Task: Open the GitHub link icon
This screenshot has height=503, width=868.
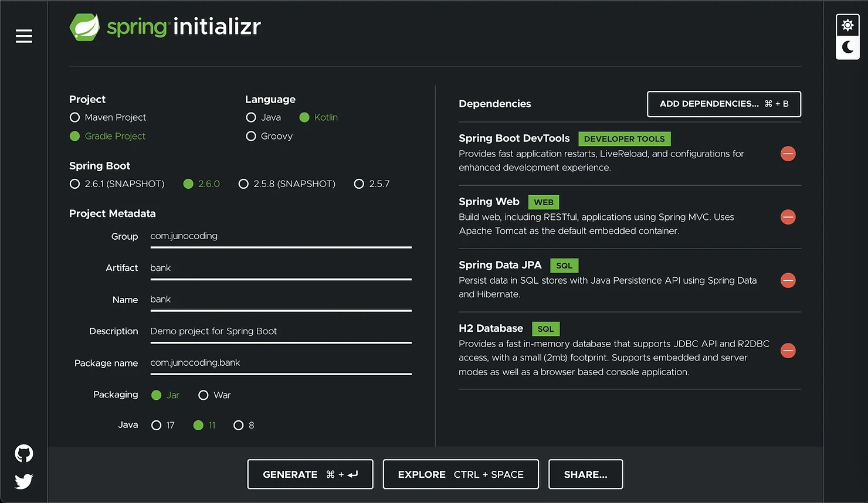Action: click(24, 453)
